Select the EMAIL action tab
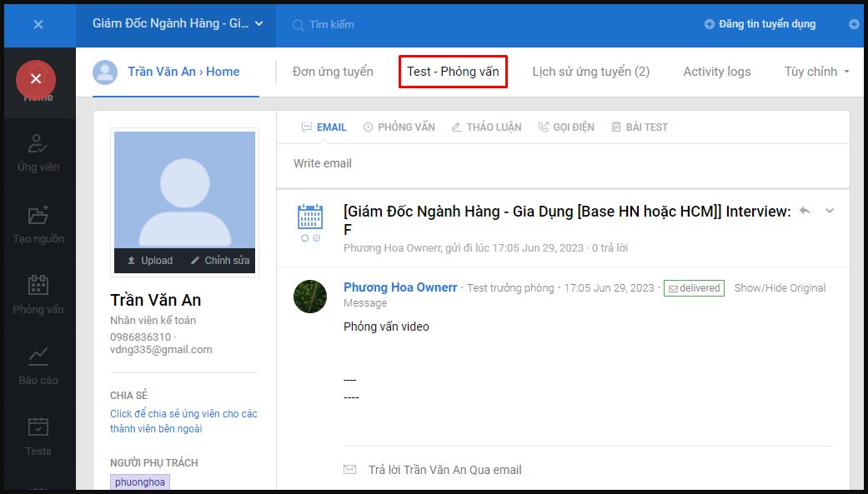 coord(324,127)
